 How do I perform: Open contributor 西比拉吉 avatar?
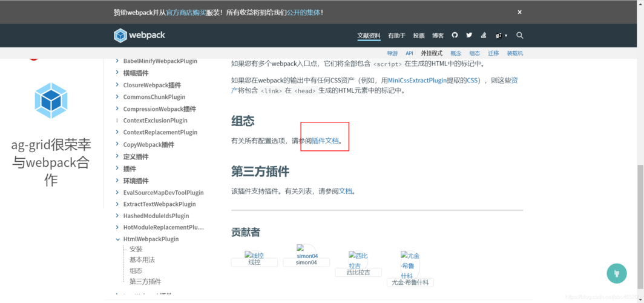[358, 260]
